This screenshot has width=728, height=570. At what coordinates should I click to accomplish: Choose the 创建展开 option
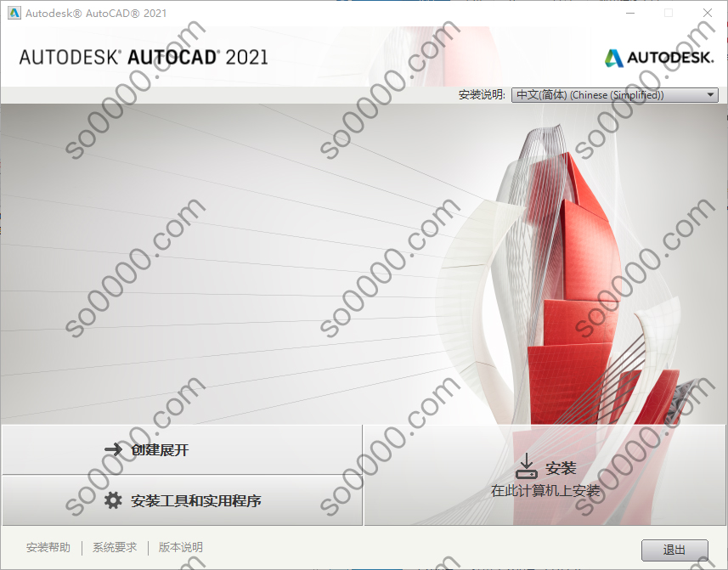point(182,449)
